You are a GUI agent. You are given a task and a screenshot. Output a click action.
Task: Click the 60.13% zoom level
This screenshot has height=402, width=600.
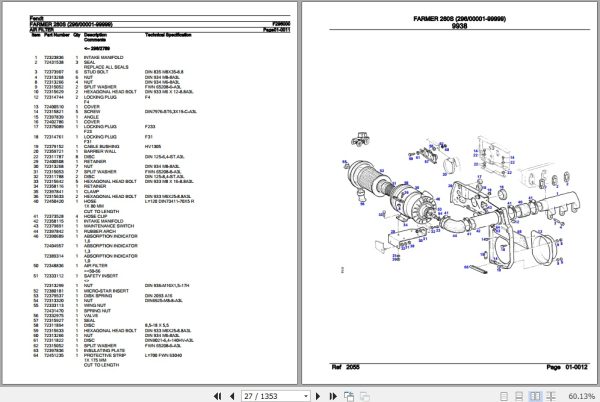581,396
